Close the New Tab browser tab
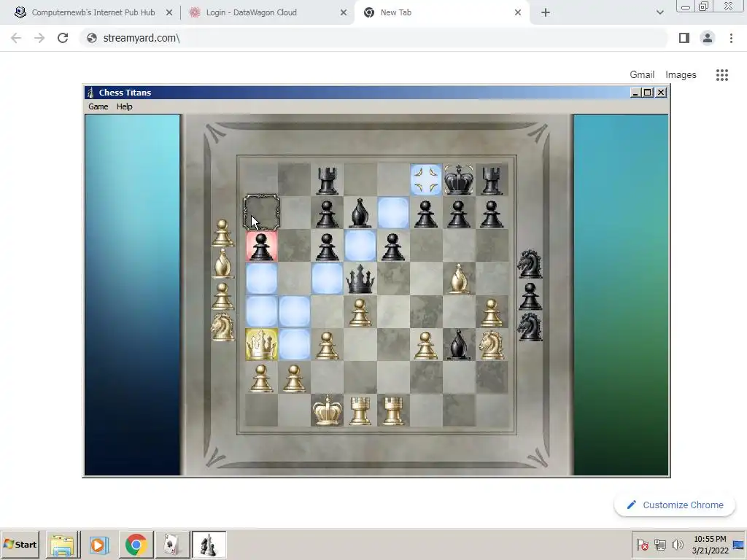 (518, 12)
